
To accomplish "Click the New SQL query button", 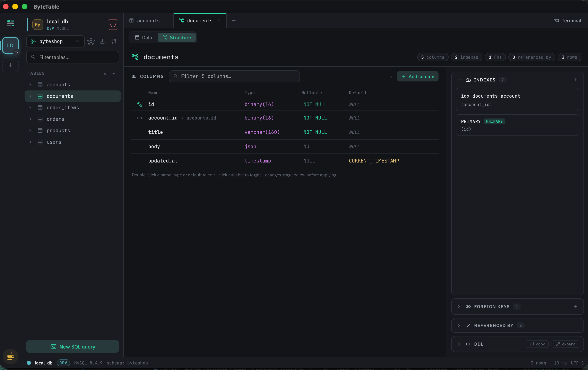I will click(72, 347).
